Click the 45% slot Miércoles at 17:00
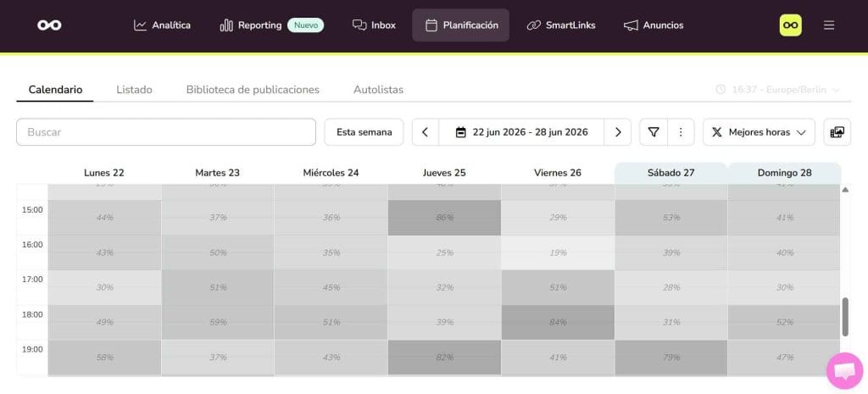Image resolution: width=868 pixels, height=394 pixels. coord(331,287)
